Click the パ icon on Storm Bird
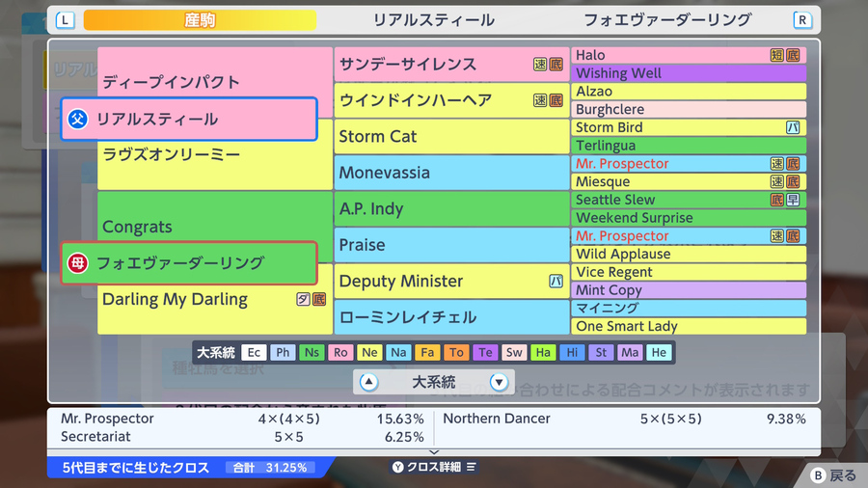868x488 pixels. click(x=794, y=127)
